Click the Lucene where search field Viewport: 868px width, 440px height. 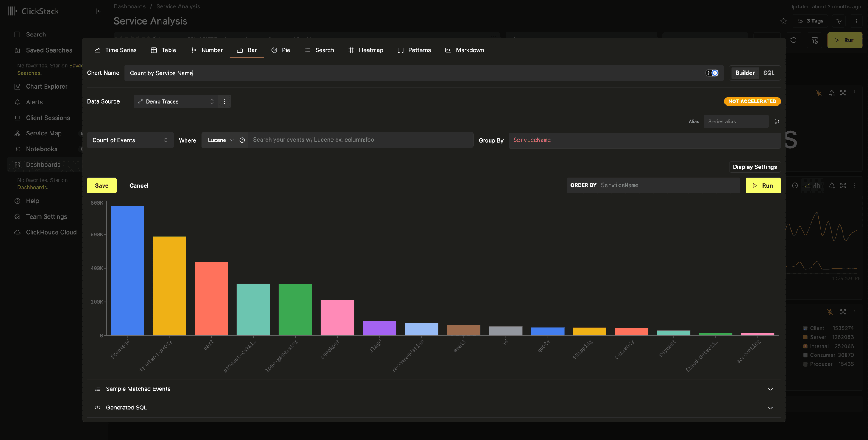point(360,140)
